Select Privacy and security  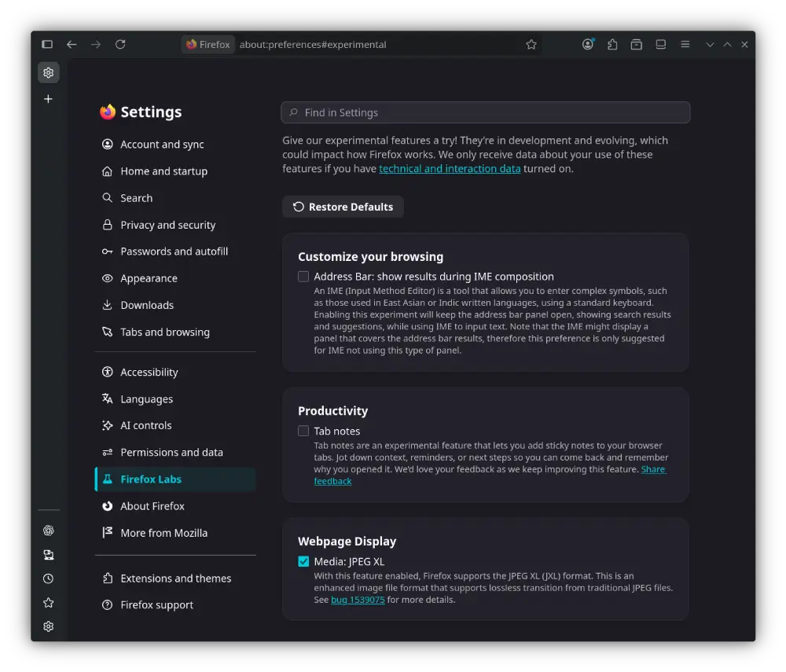click(x=175, y=225)
